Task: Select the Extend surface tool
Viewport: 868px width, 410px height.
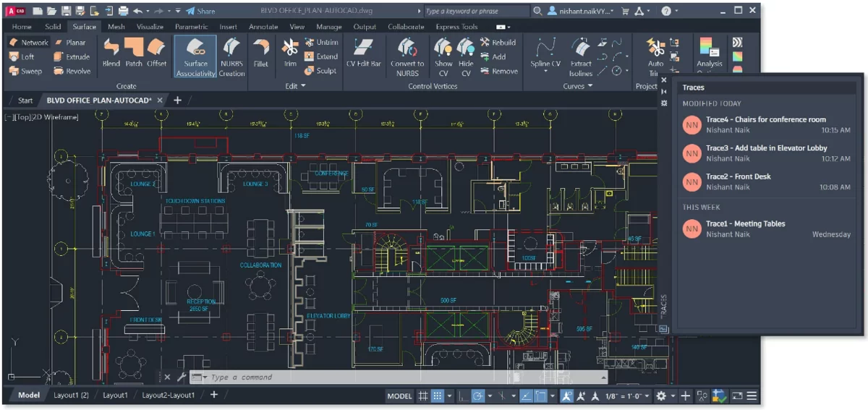Action: point(321,56)
